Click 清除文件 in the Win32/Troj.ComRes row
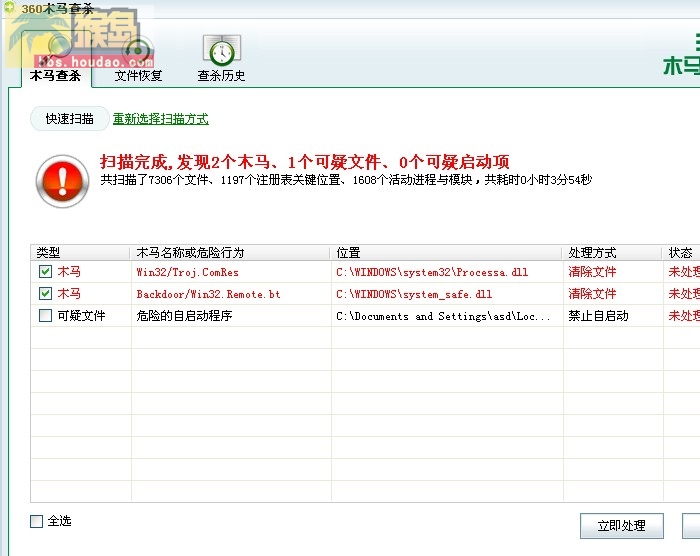This screenshot has height=556, width=700. (592, 272)
